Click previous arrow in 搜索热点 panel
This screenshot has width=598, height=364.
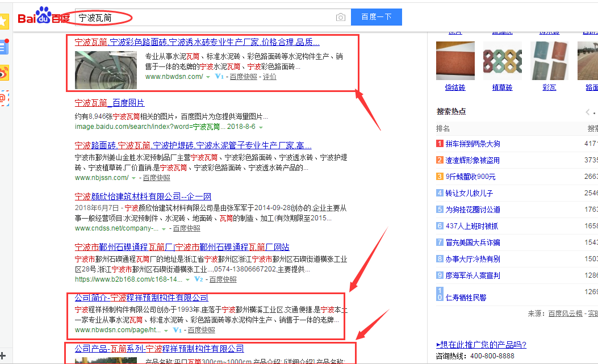click(588, 112)
